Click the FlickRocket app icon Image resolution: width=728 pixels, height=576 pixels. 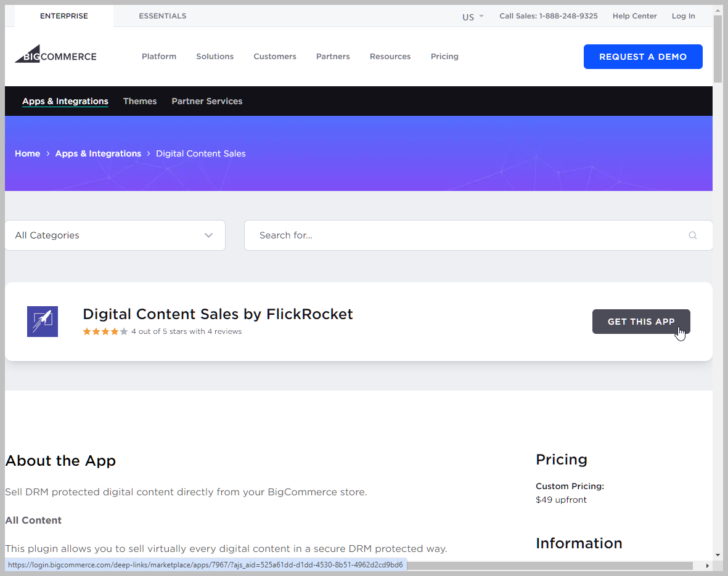43,322
